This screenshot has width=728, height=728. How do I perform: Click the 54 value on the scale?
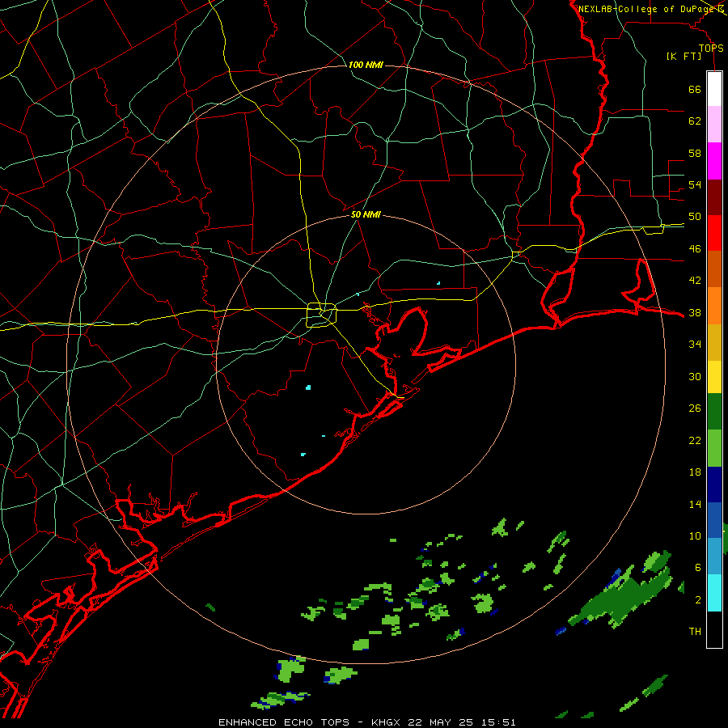pyautogui.click(x=695, y=184)
